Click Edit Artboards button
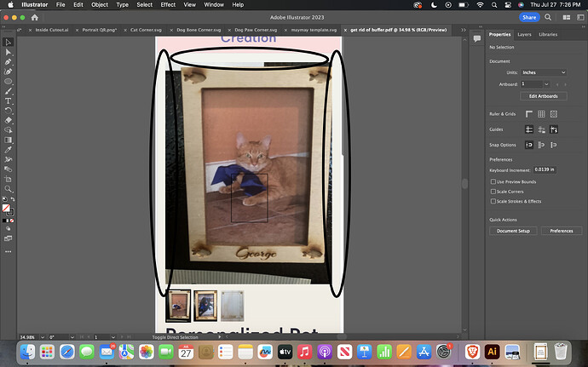The height and width of the screenshot is (367, 588). tap(544, 96)
